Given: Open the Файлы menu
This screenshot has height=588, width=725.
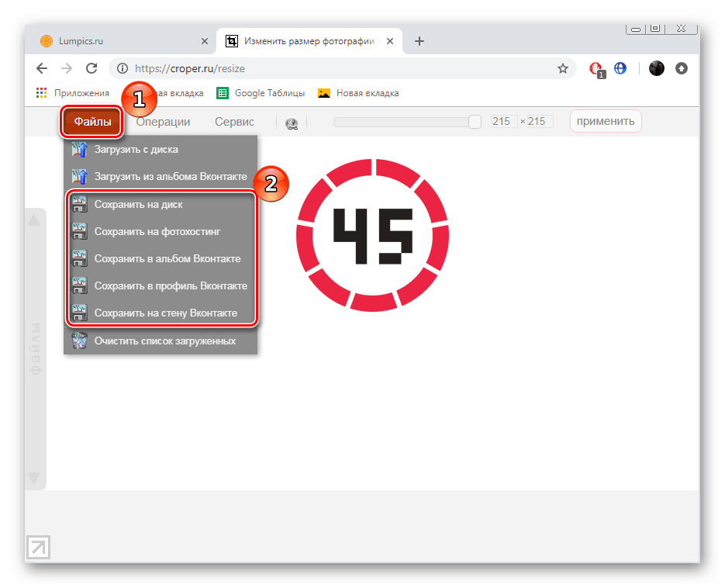Looking at the screenshot, I should point(92,122).
